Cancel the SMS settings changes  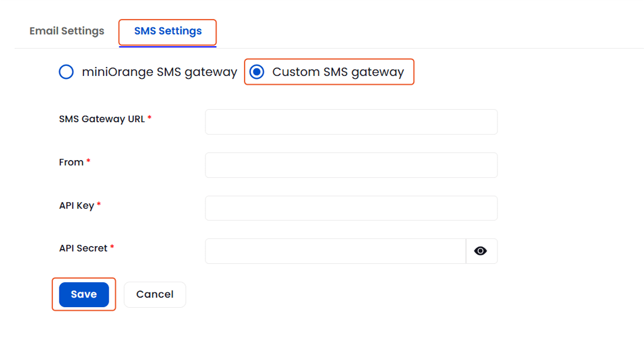[154, 294]
